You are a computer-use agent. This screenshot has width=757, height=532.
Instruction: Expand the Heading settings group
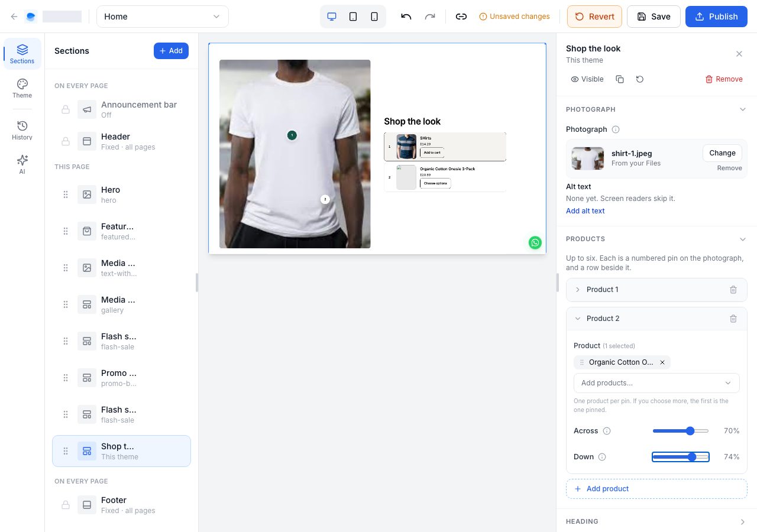click(x=656, y=521)
